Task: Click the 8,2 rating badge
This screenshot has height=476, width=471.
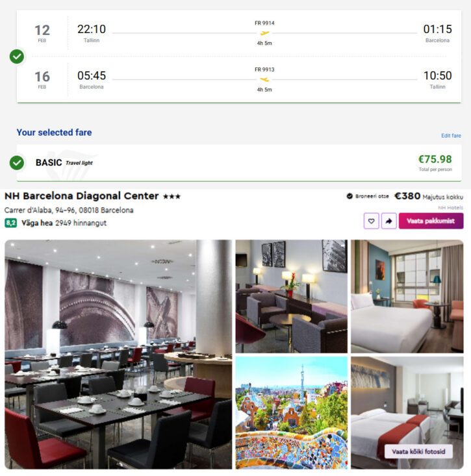Action: 10,223
